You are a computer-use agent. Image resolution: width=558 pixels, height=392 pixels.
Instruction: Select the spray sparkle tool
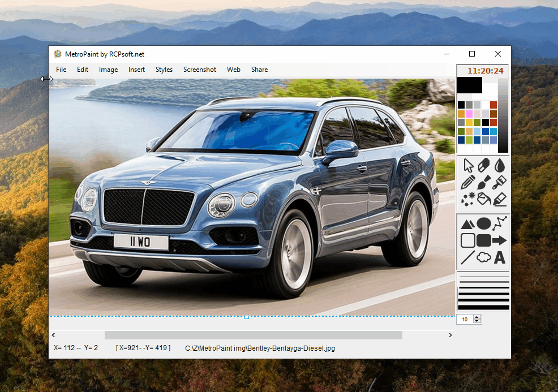pyautogui.click(x=468, y=199)
